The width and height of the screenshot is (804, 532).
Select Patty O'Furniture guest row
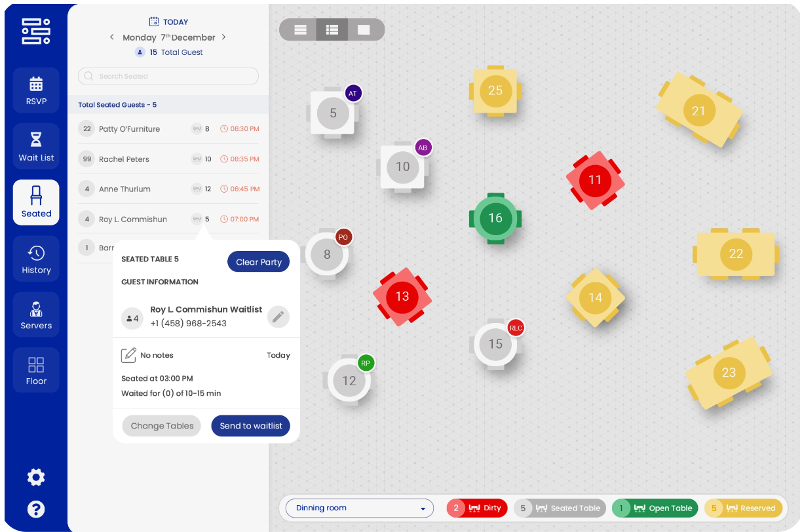tap(168, 129)
